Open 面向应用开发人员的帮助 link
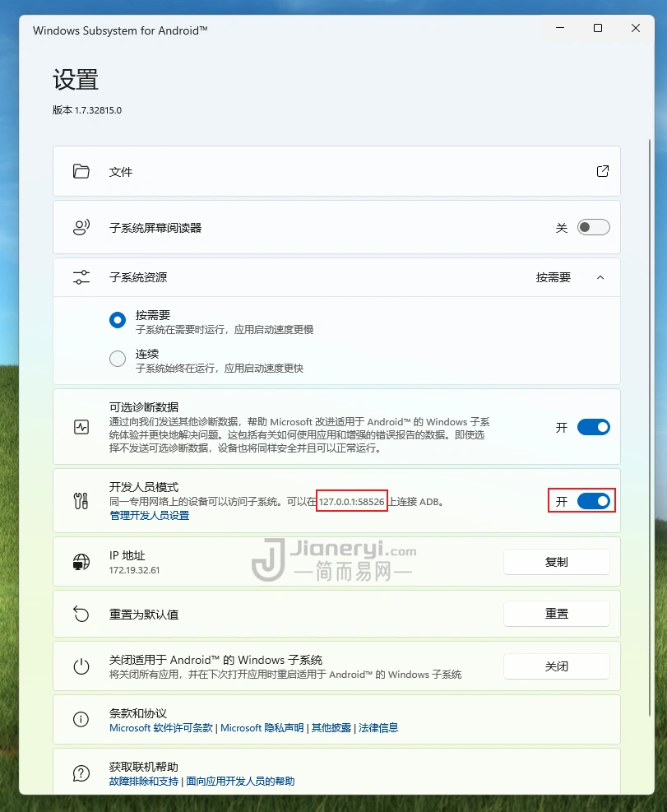The height and width of the screenshot is (812, 667). [x=240, y=781]
